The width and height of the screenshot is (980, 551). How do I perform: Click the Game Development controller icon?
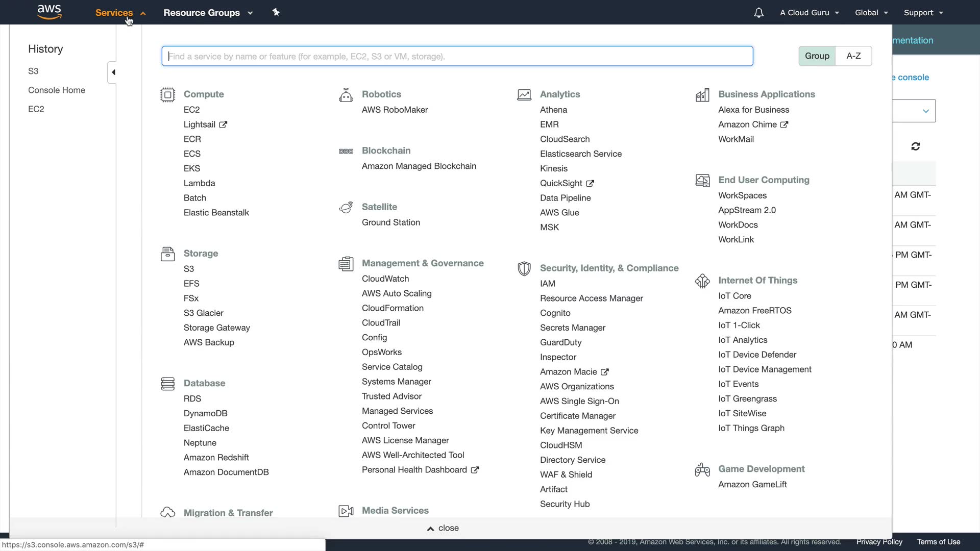[702, 469]
